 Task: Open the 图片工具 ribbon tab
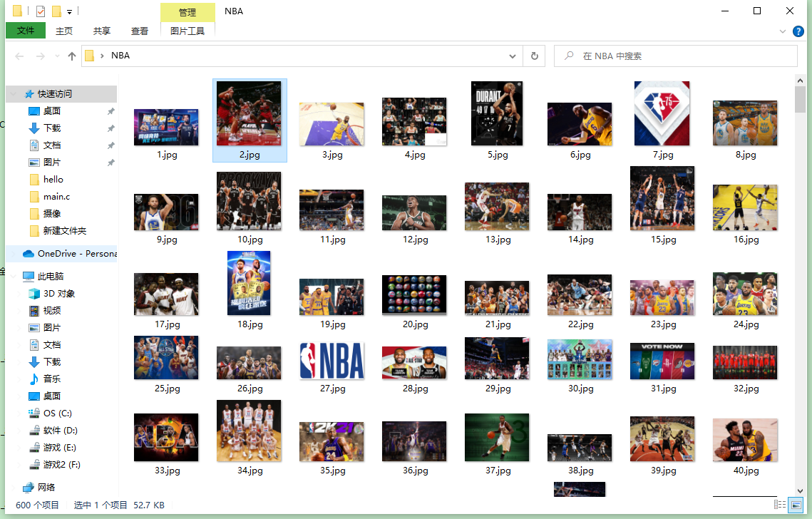[187, 31]
